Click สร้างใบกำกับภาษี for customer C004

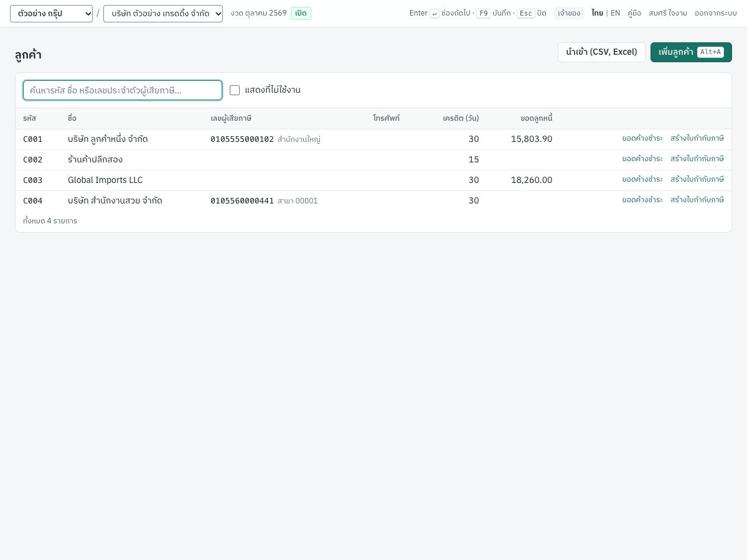click(x=697, y=200)
